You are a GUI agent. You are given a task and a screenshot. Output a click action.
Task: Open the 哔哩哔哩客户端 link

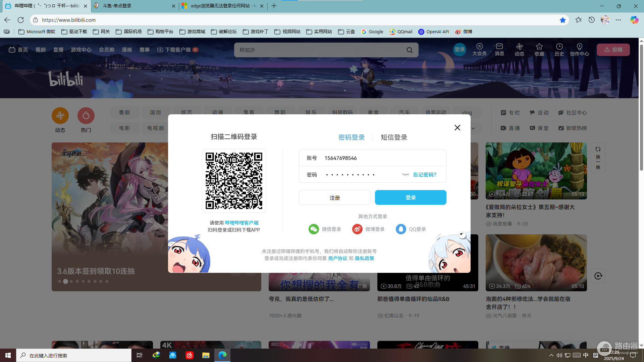coord(241,223)
